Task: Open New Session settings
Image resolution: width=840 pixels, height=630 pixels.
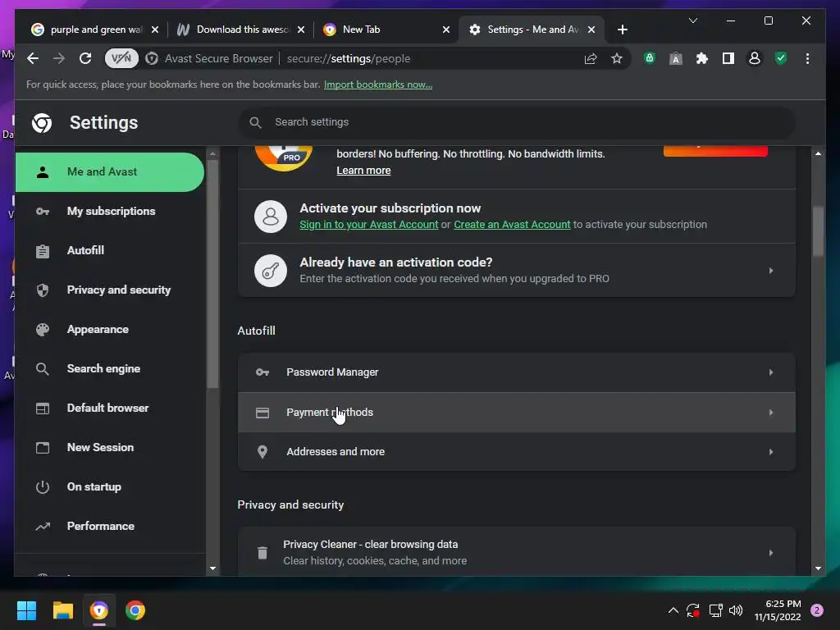Action: (x=109, y=447)
